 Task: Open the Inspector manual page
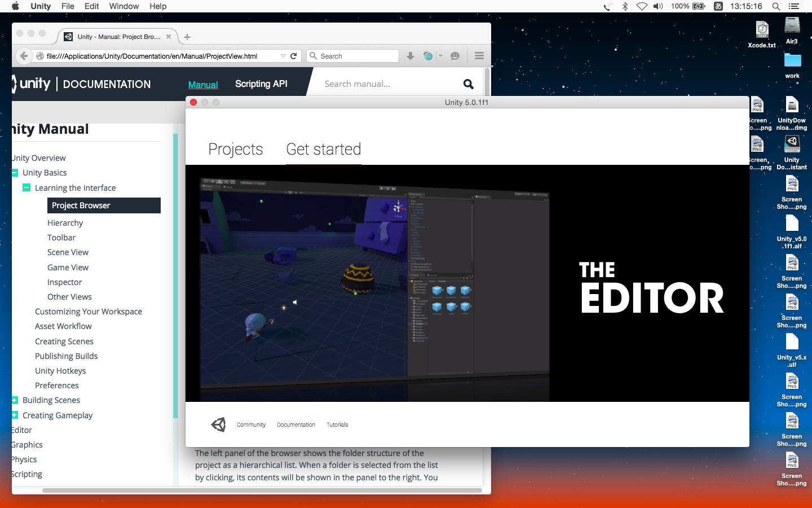pyautogui.click(x=64, y=282)
